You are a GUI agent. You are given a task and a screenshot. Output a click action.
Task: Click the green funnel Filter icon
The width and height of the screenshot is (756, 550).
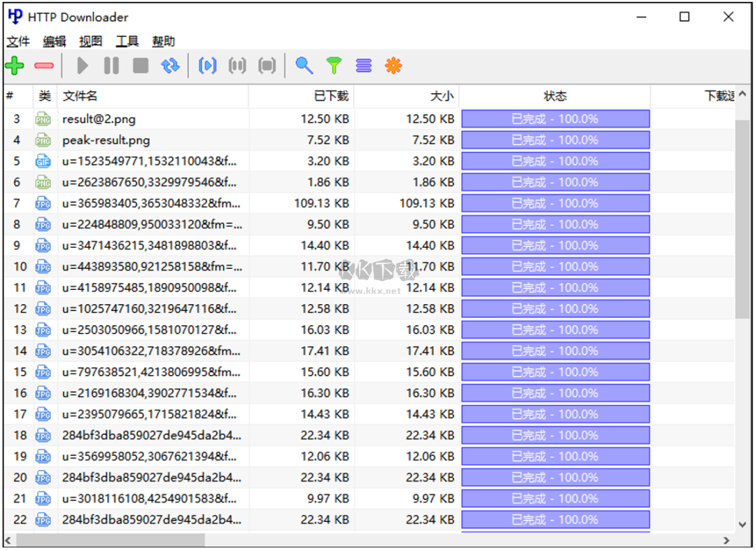[334, 66]
